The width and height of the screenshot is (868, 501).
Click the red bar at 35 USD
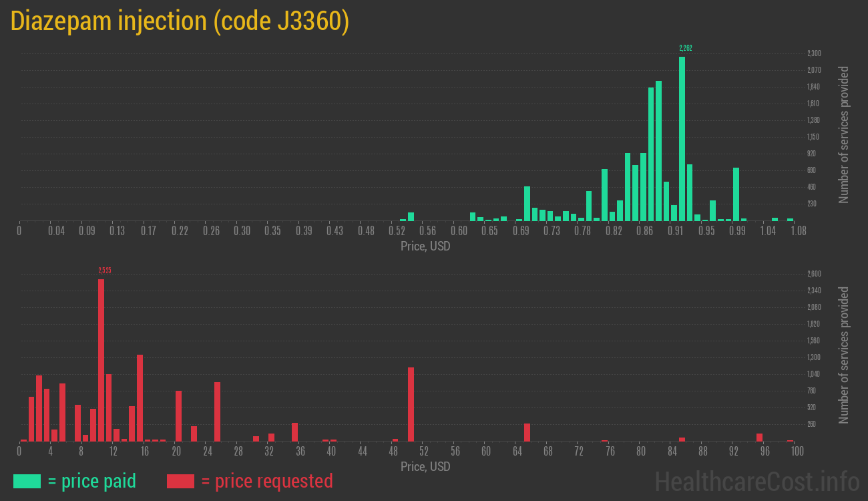coord(294,432)
